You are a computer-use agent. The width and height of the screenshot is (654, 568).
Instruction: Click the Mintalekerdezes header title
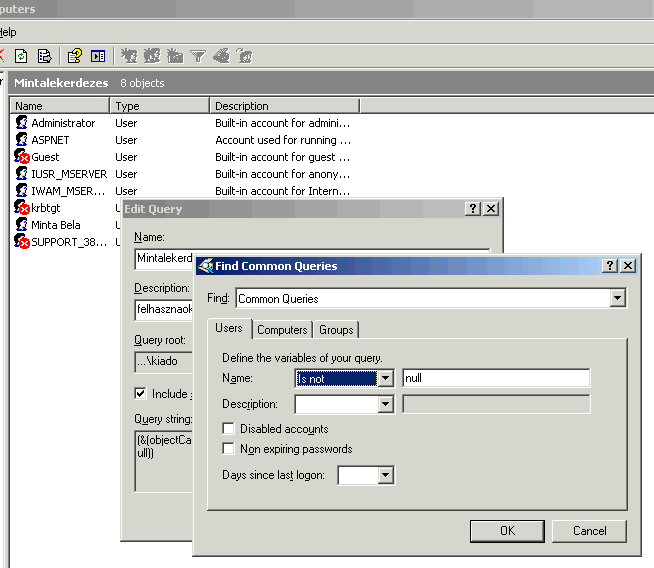click(x=61, y=83)
